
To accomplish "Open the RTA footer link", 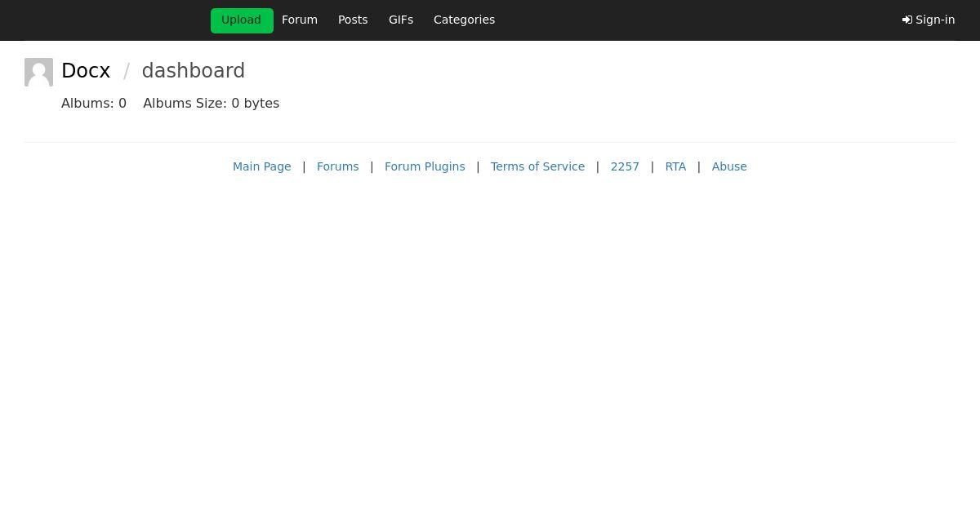I will click(675, 166).
